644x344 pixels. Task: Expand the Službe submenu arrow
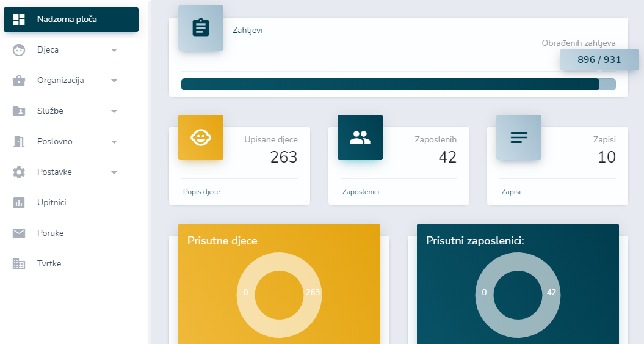[x=114, y=111]
